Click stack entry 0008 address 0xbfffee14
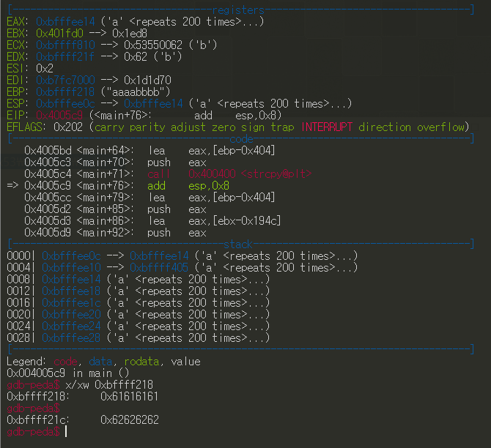Screen dimensions: 491x448 (x=71, y=280)
